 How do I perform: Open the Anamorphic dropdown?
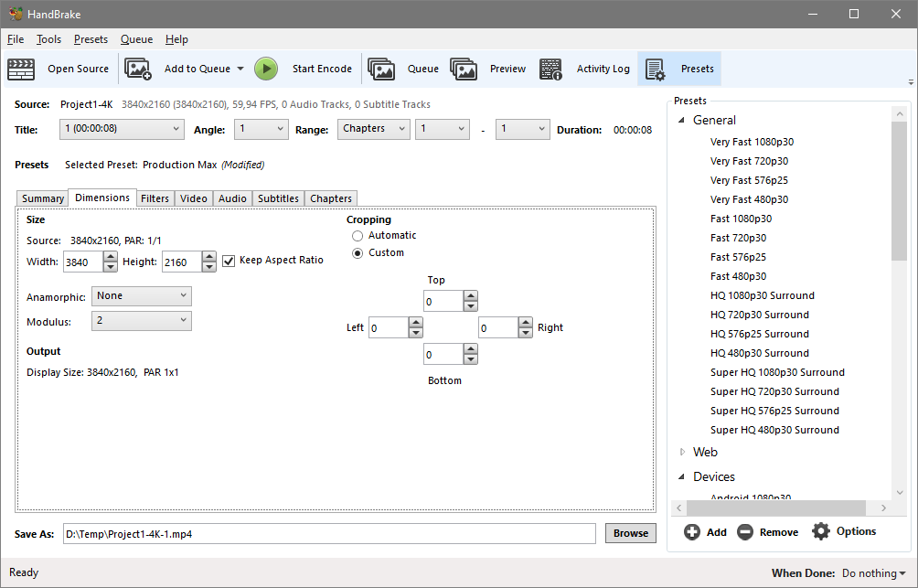pos(142,296)
